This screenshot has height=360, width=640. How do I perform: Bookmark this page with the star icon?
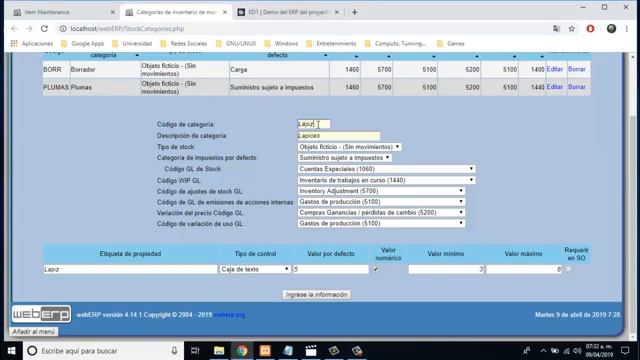click(x=571, y=29)
